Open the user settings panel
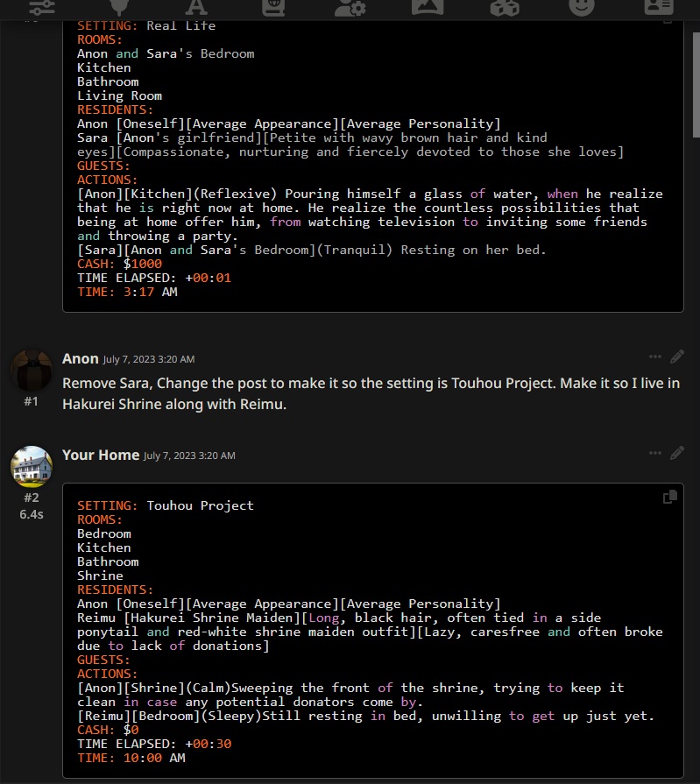The width and height of the screenshot is (700, 784). click(350, 8)
